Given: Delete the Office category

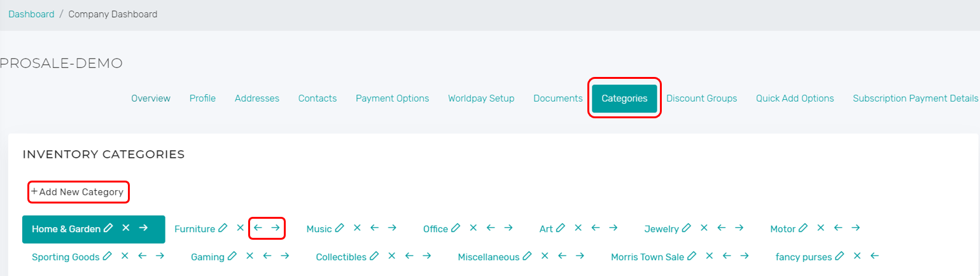Looking at the screenshot, I should (x=473, y=228).
